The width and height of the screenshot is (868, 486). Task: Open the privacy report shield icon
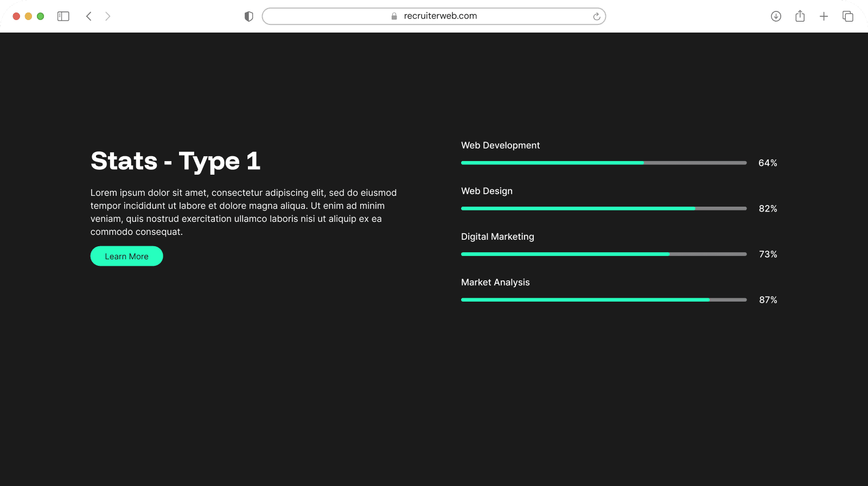(x=249, y=16)
